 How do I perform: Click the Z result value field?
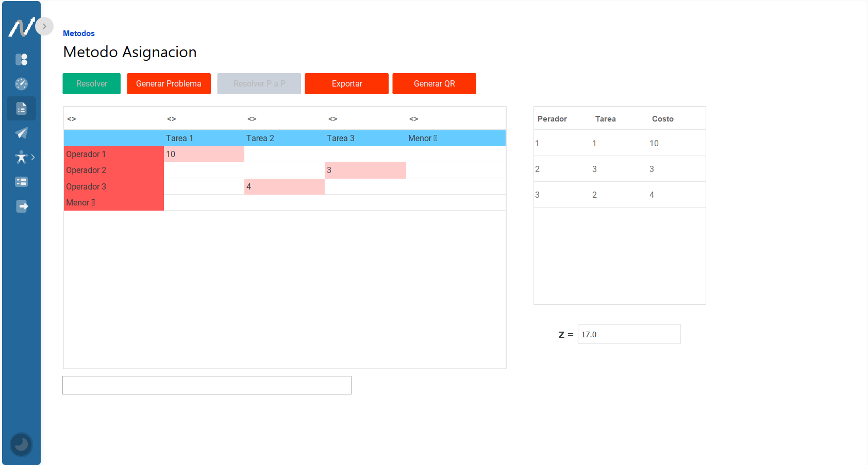click(x=629, y=335)
